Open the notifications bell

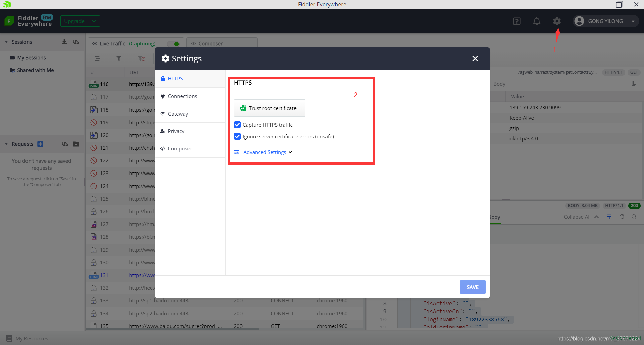(537, 21)
